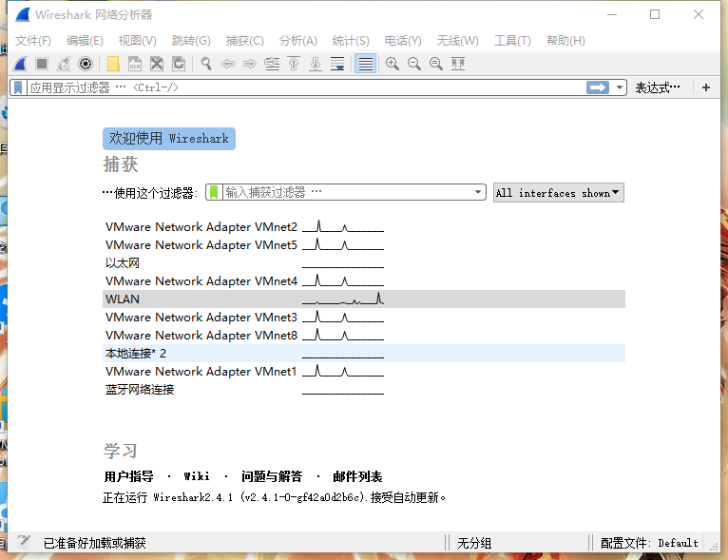
Task: Select VMware Network Adapter VMnet8 interface
Action: (x=364, y=336)
